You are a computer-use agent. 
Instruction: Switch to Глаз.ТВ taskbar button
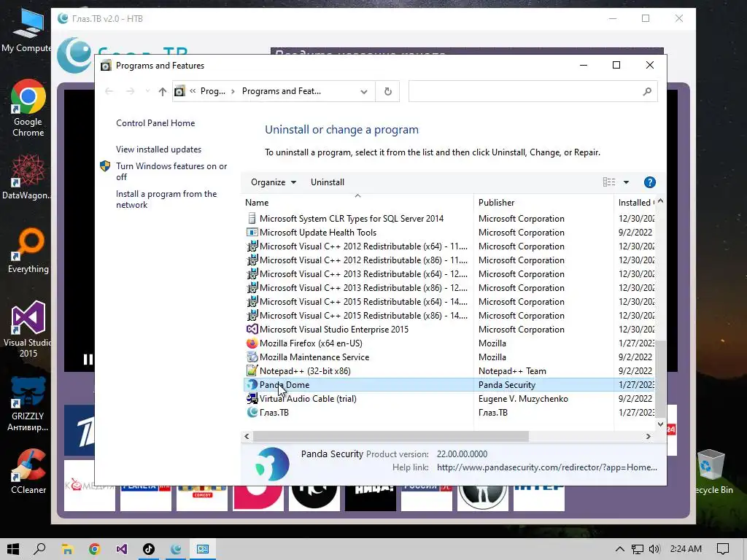[x=176, y=549]
